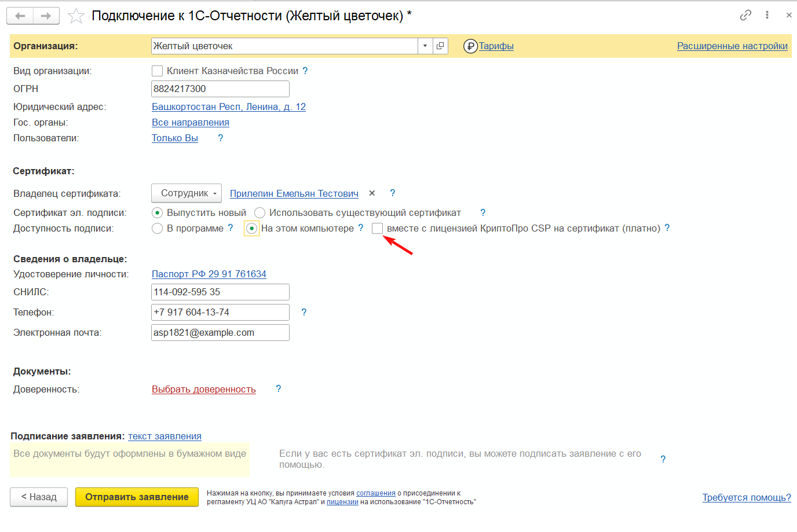The height and width of the screenshot is (532, 797).
Task: Click the Назад button
Action: coord(39,497)
